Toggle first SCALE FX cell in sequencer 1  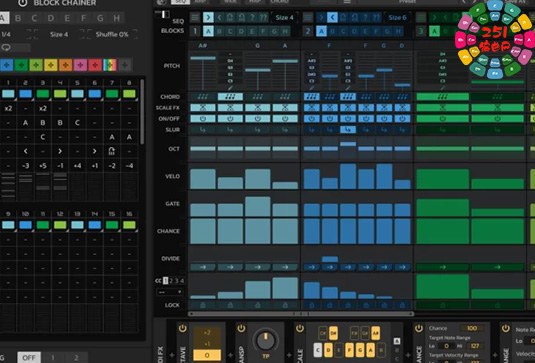pyautogui.click(x=203, y=108)
